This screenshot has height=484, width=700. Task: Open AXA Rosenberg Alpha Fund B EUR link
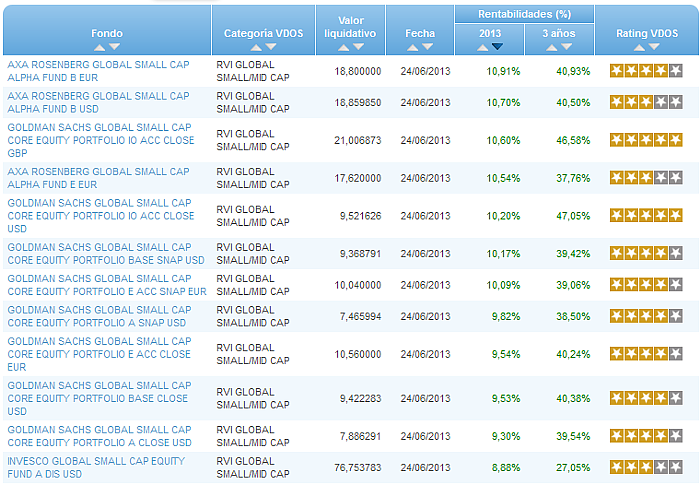98,71
